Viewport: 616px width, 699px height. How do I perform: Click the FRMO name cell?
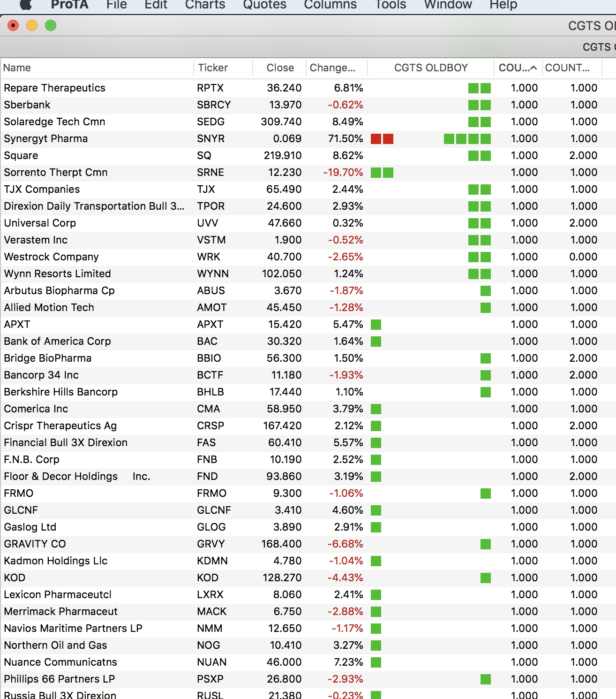(x=19, y=494)
